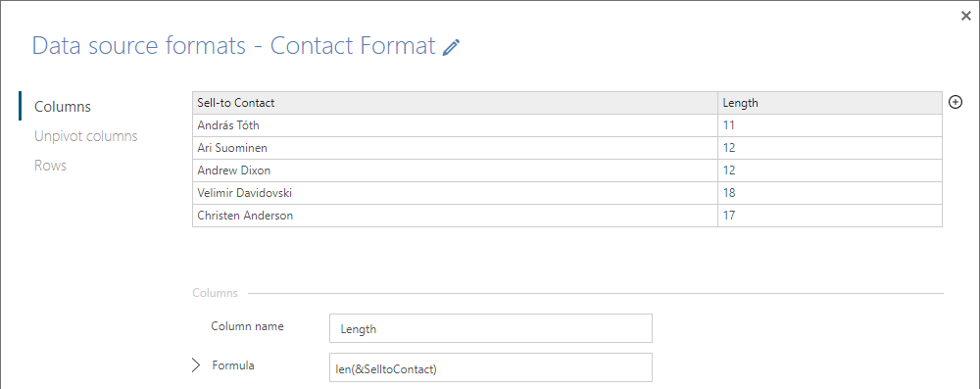980x389 pixels.
Task: Select the Sell-to Contact column header
Action: [x=455, y=103]
